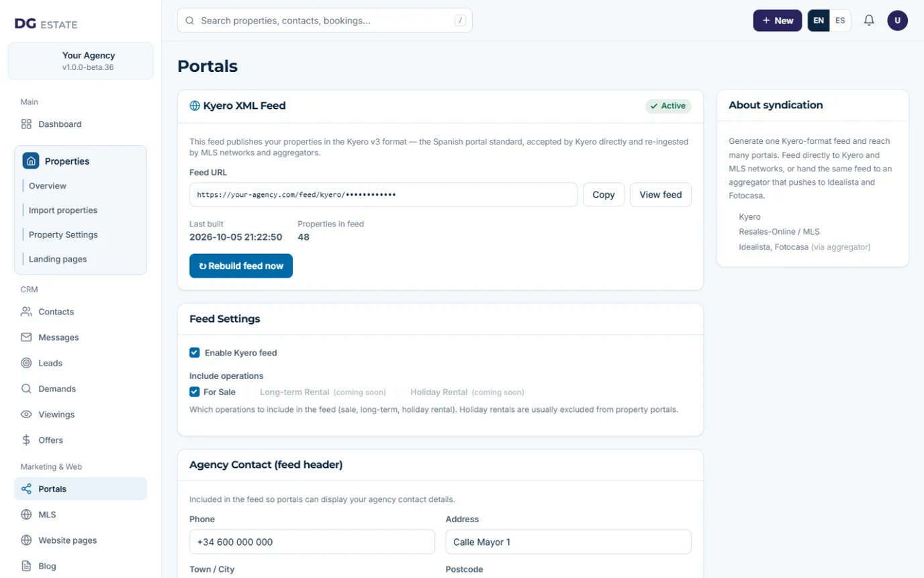Click the properties in feed count 48
Image resolution: width=924 pixels, height=578 pixels.
(304, 237)
